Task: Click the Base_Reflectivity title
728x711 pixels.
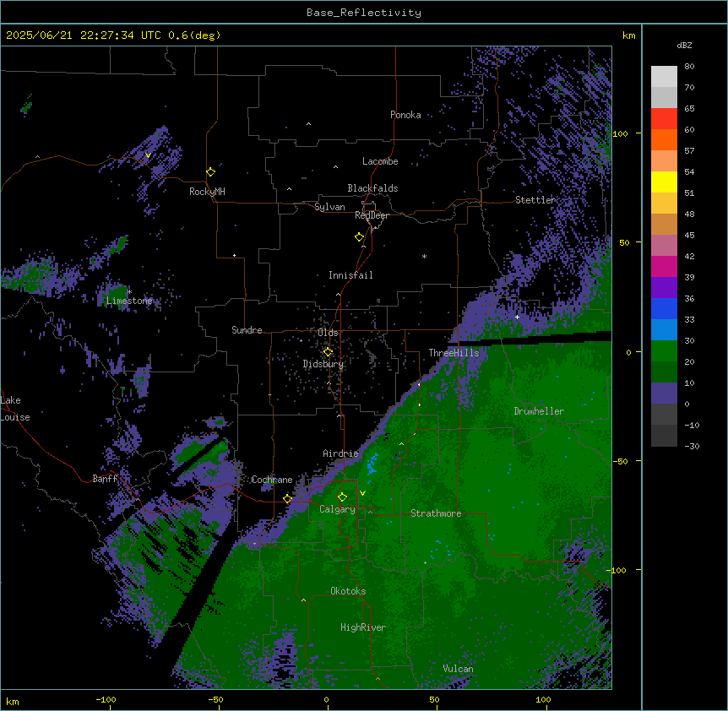Action: click(x=364, y=13)
